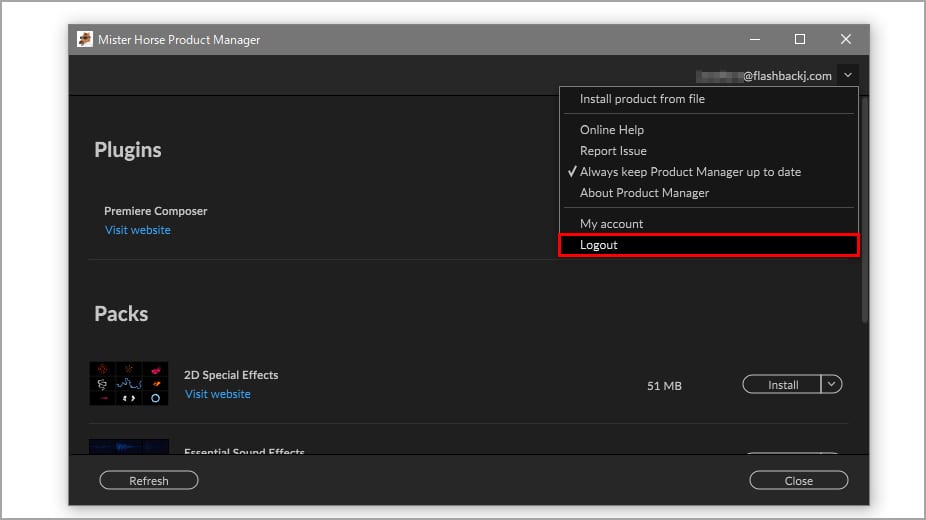Click Logout in the account menu

tap(599, 245)
